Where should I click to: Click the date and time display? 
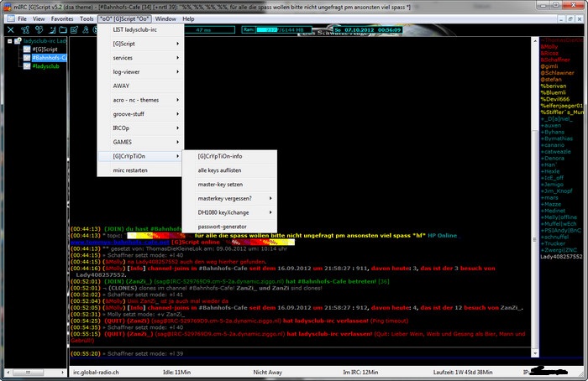(368, 29)
